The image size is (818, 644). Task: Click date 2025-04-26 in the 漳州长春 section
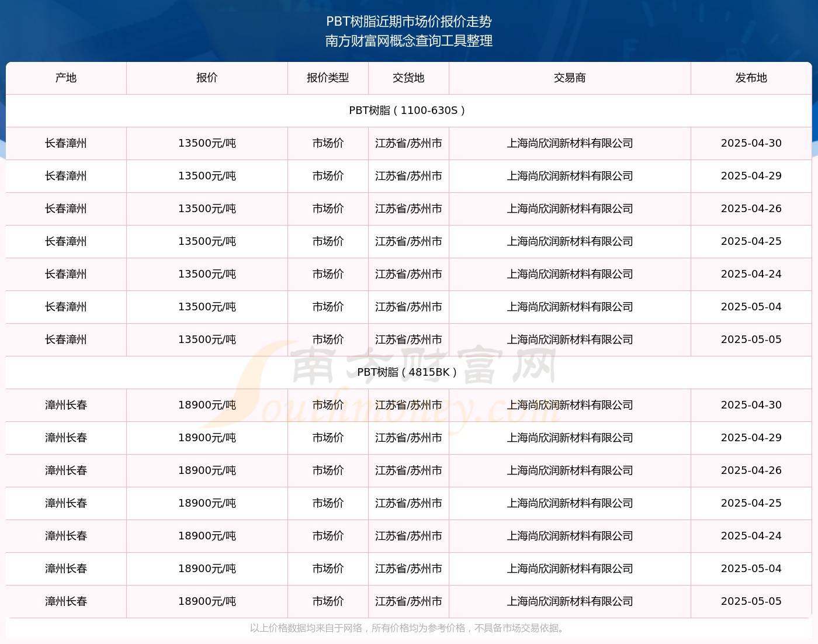click(x=751, y=470)
